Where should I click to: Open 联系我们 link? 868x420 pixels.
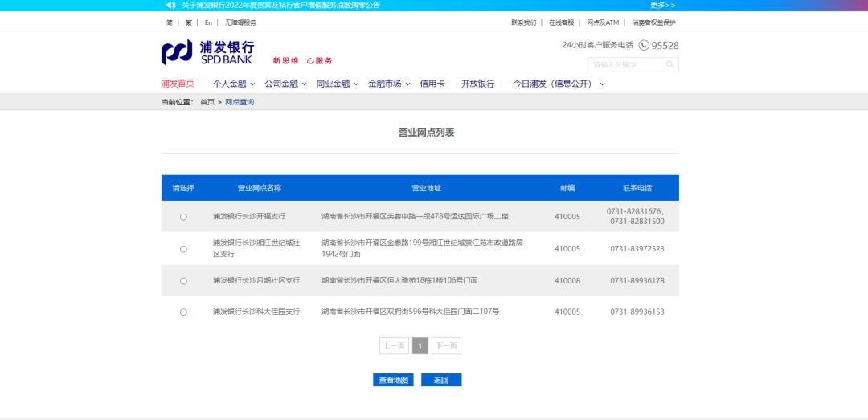click(x=524, y=22)
